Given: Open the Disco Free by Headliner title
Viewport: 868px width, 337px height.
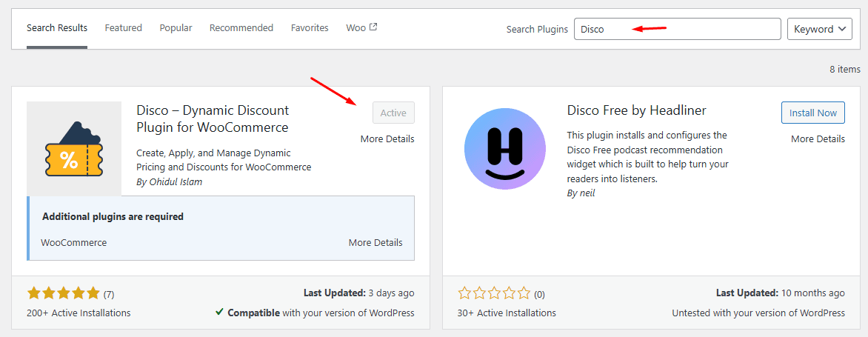Looking at the screenshot, I should tap(636, 110).
